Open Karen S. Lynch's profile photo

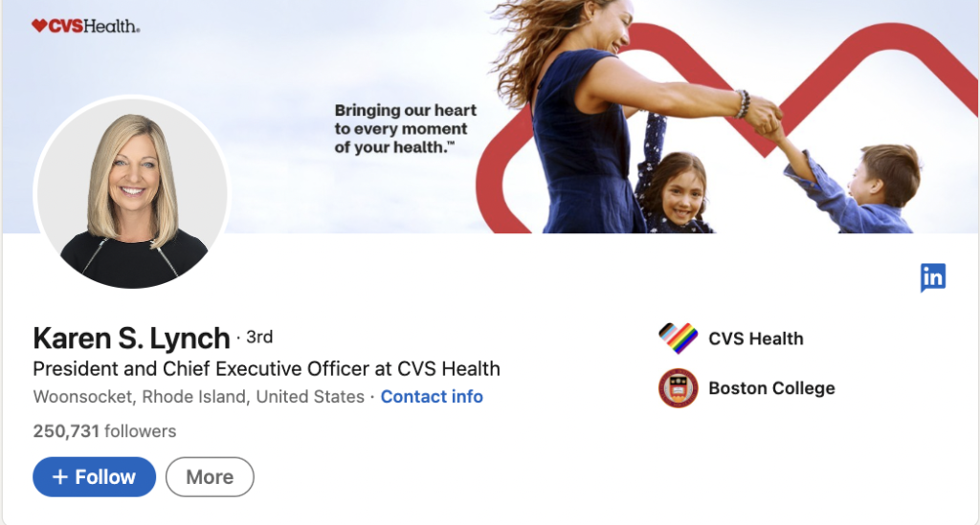(132, 192)
